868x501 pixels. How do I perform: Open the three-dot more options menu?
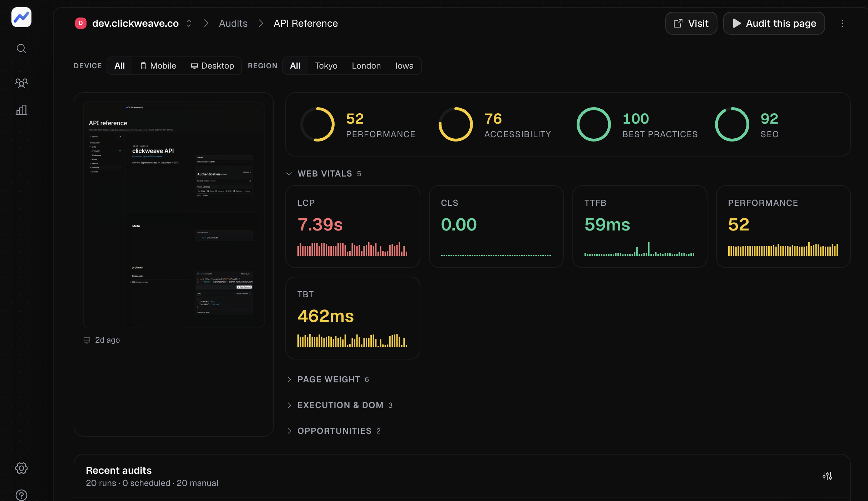842,23
